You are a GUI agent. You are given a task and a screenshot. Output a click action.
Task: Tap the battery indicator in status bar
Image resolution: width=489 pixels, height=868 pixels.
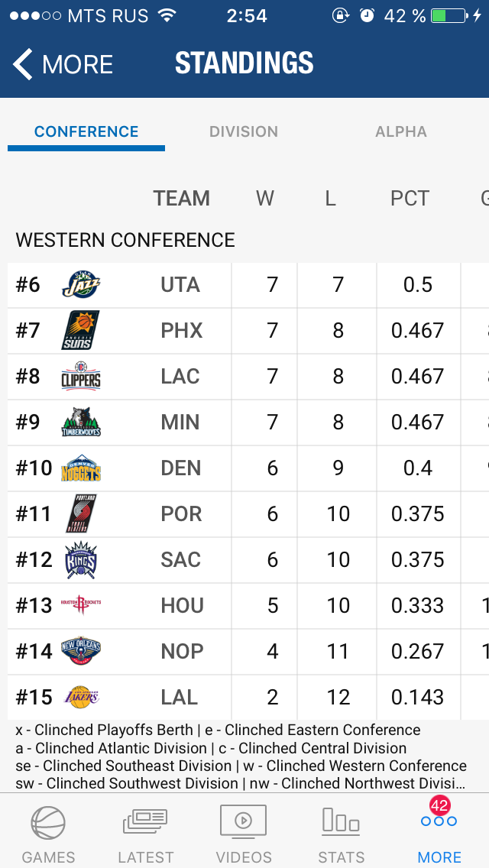pos(449,15)
